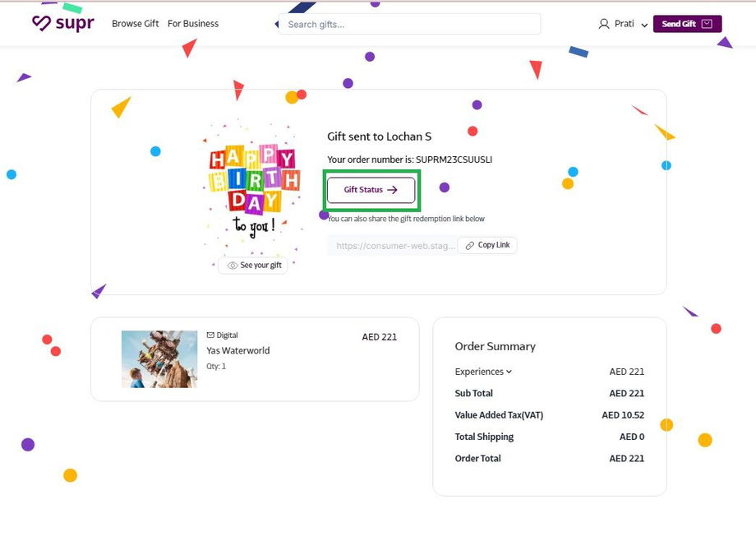Open the Yas Waterworld product title
This screenshot has height=555, width=756.
tap(238, 350)
